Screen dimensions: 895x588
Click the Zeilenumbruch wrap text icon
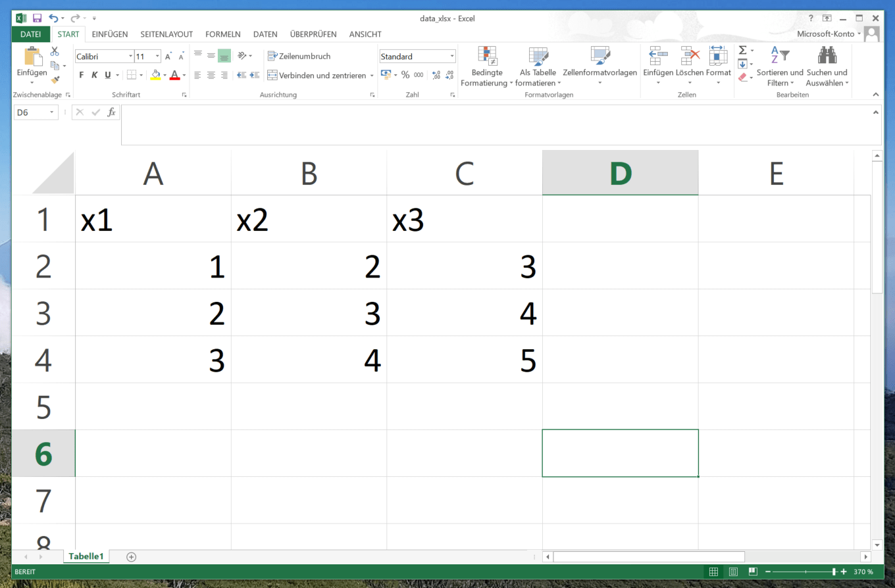pos(272,56)
